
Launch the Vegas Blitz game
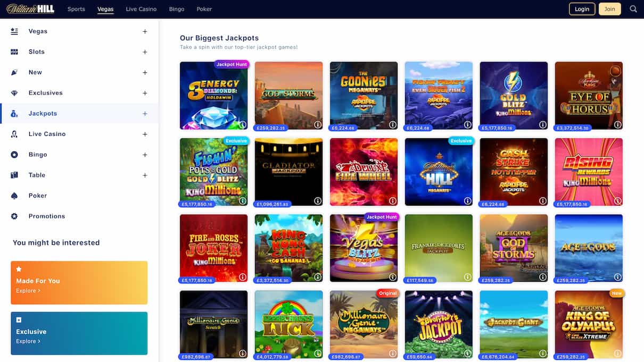(364, 248)
